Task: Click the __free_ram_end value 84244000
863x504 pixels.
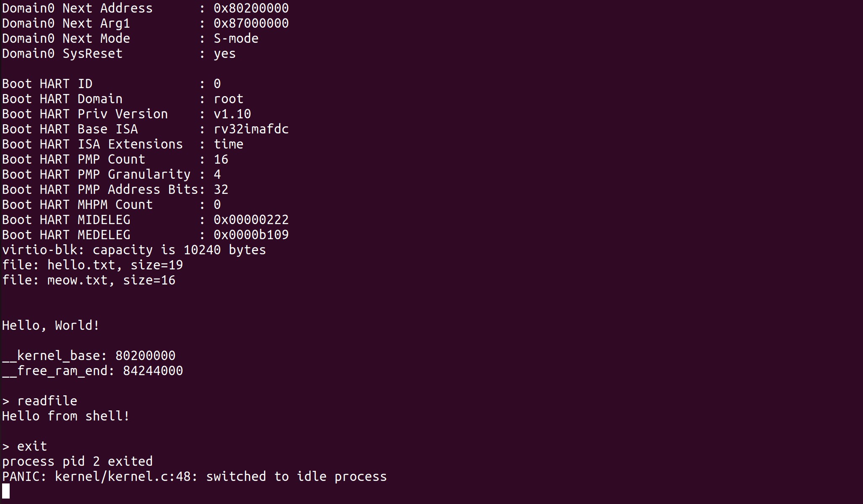Action: [x=153, y=371]
